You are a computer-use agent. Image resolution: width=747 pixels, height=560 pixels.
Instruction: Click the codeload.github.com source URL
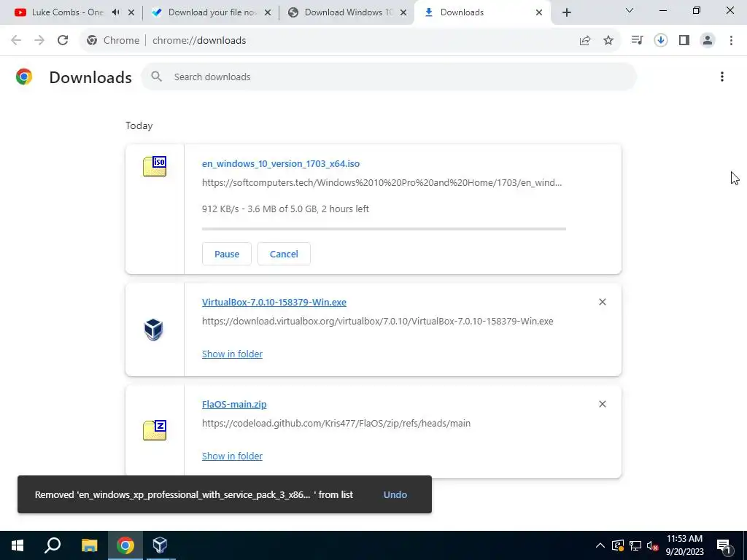tap(336, 423)
